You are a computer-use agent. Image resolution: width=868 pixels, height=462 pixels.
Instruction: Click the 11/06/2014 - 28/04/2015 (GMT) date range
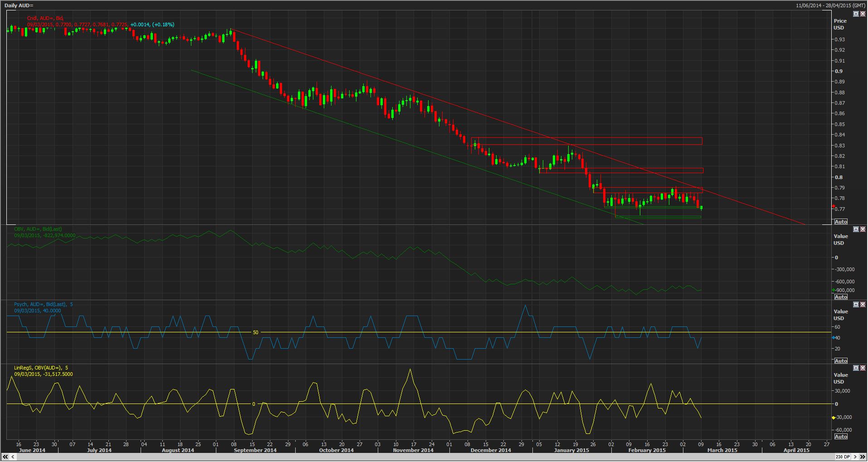pos(831,5)
